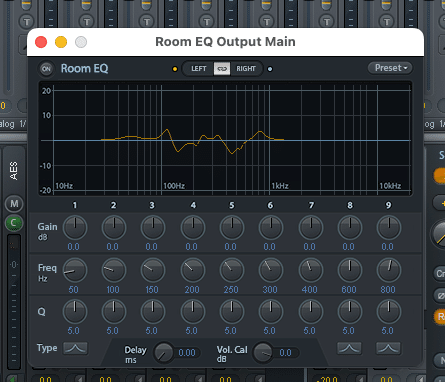Screen dimensions: 445x382
Task: Click the 200 Hz Freq knob
Action: click(x=193, y=270)
